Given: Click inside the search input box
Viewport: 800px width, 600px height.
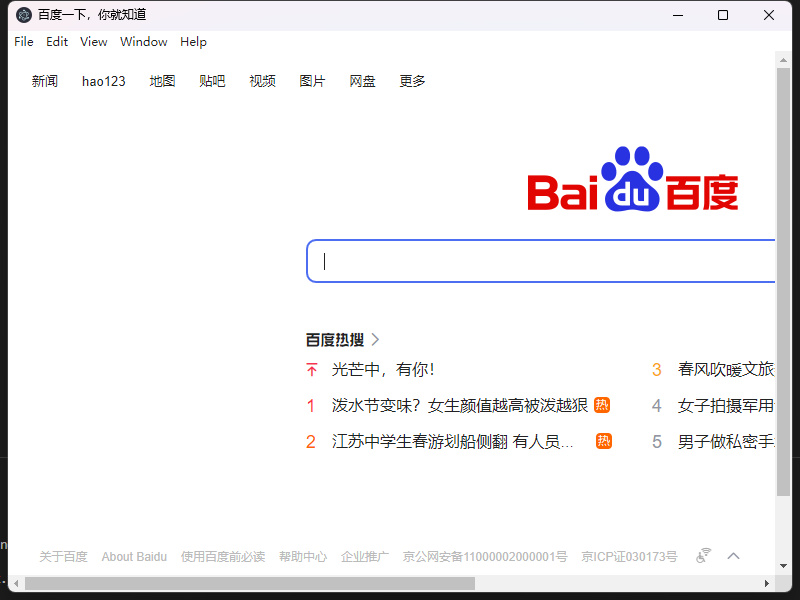Looking at the screenshot, I should (x=540, y=260).
